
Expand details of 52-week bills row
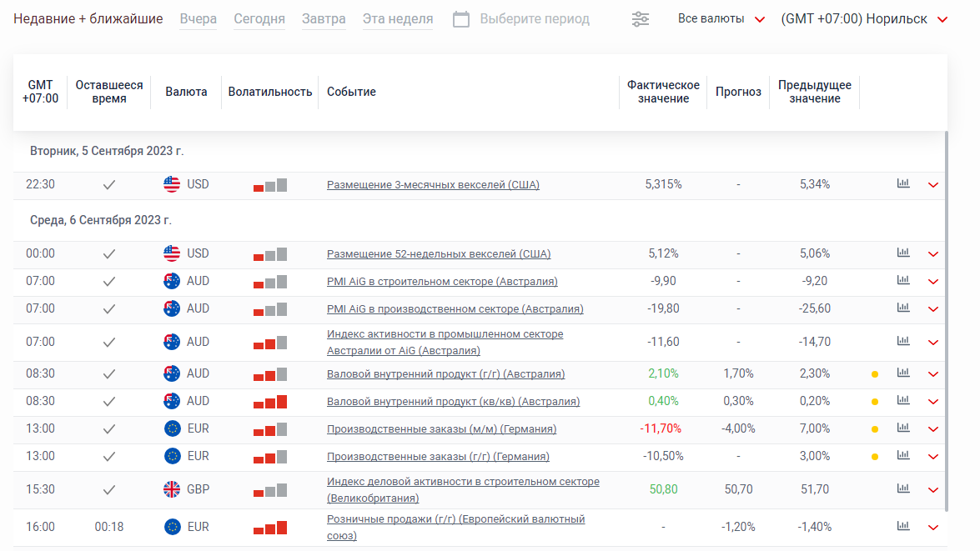click(933, 254)
